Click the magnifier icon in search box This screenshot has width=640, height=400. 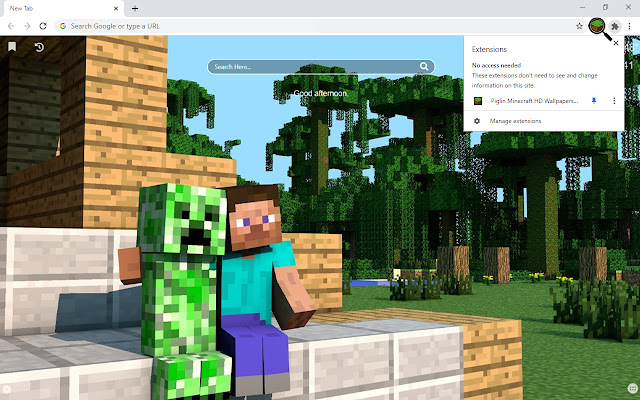[424, 67]
